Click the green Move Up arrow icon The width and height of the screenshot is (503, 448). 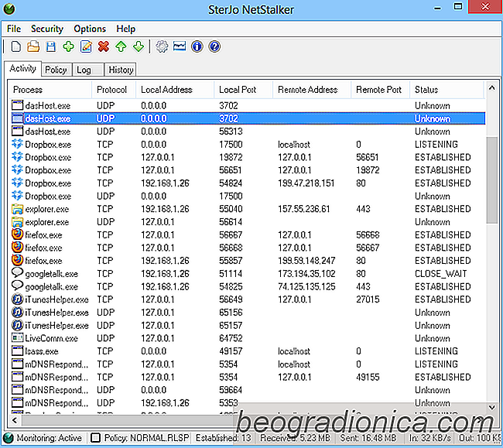tap(121, 47)
